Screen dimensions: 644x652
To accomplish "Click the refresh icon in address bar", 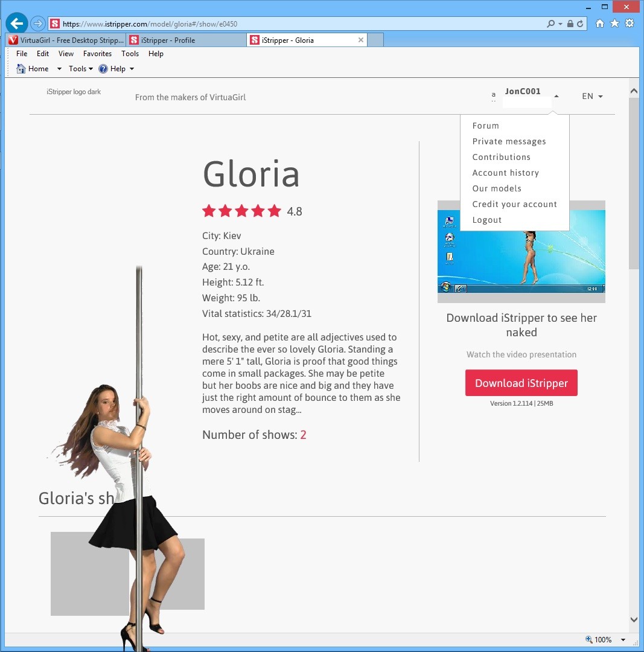I will coord(580,24).
